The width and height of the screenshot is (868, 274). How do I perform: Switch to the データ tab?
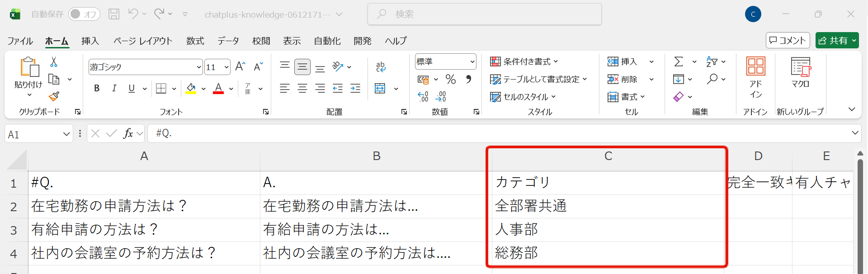(228, 41)
